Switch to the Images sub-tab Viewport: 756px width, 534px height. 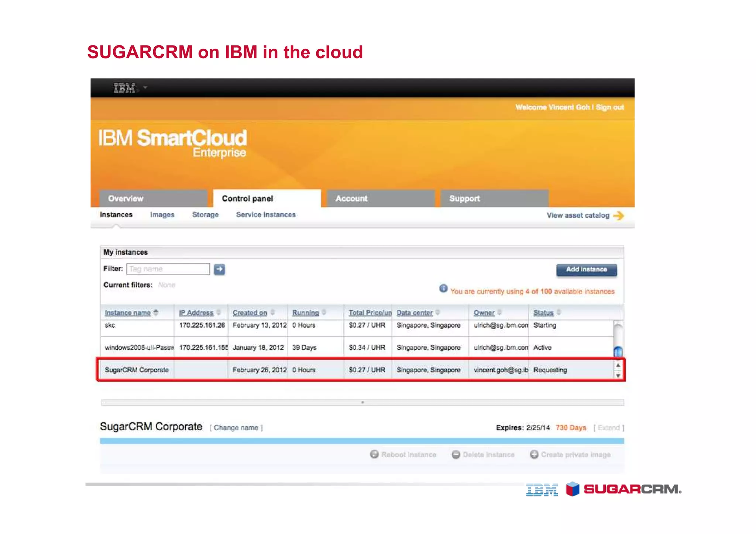coord(162,215)
